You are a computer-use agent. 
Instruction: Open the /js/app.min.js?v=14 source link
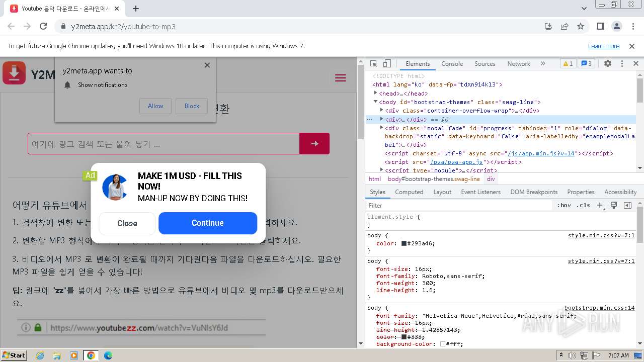(541, 153)
